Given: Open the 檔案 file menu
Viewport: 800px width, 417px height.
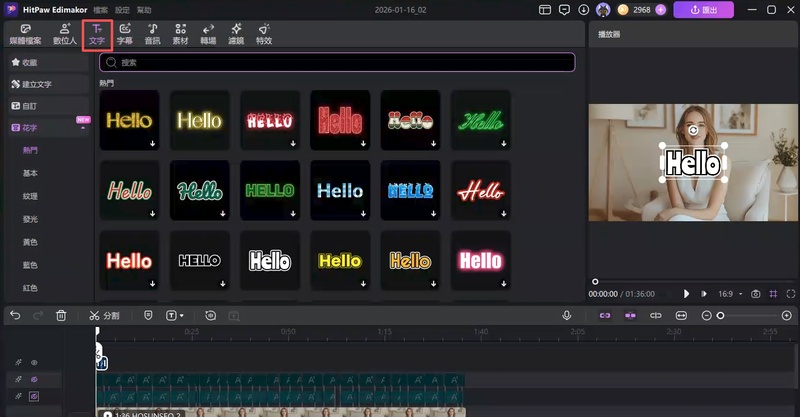Looking at the screenshot, I should click(100, 9).
